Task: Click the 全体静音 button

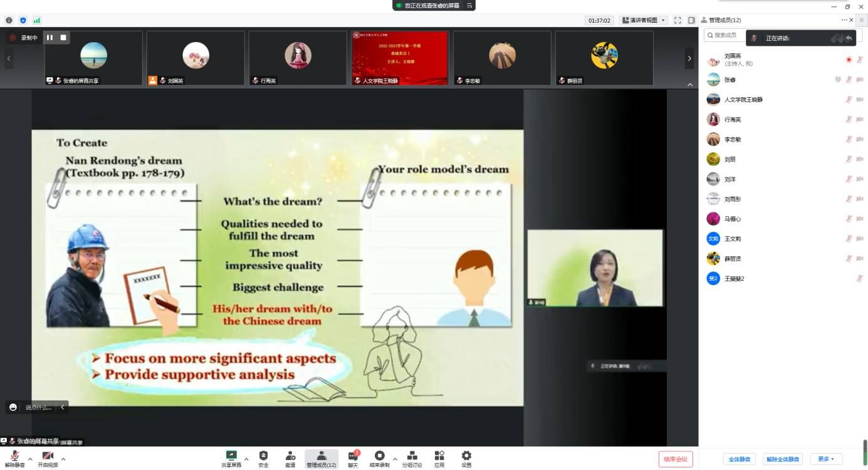Action: (740, 459)
